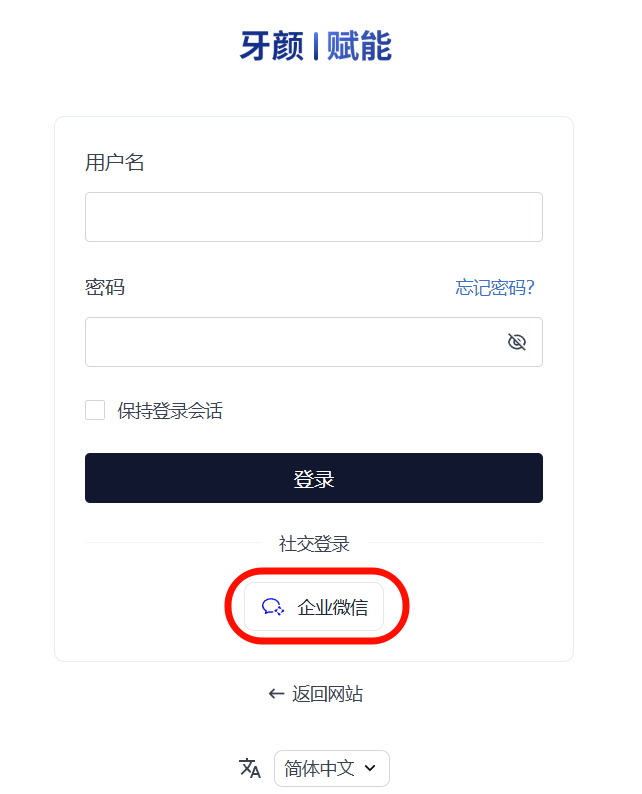Click the 保持登录会话 label text
Viewport: 642px width, 794px height.
tap(170, 410)
